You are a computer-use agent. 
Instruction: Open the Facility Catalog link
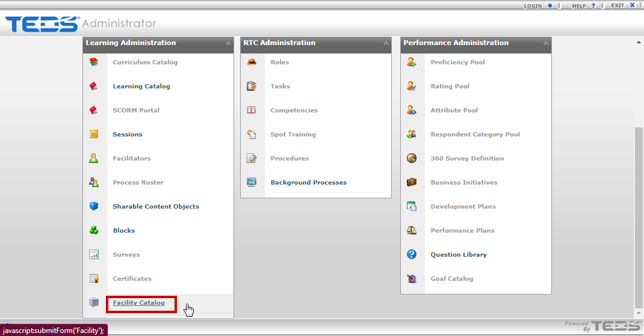pos(139,303)
